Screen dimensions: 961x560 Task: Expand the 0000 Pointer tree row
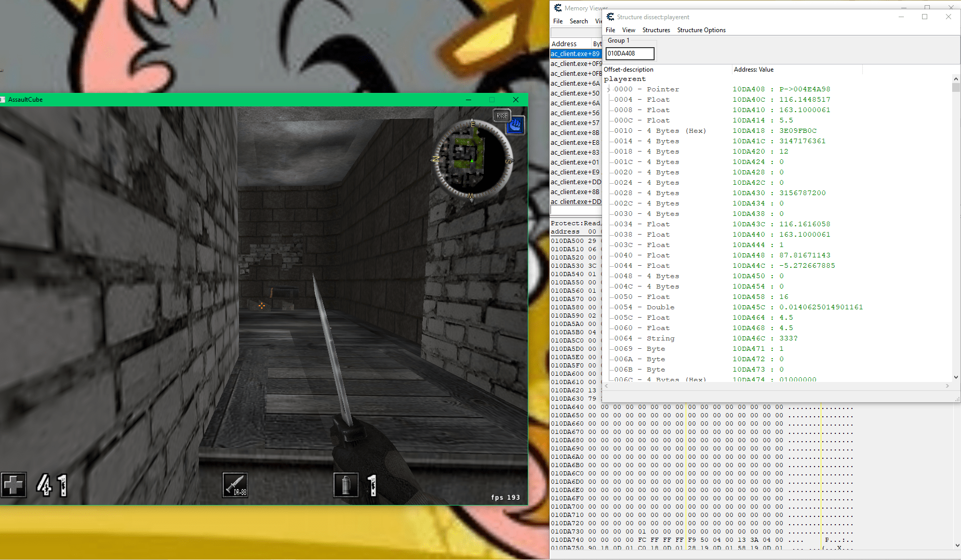608,89
